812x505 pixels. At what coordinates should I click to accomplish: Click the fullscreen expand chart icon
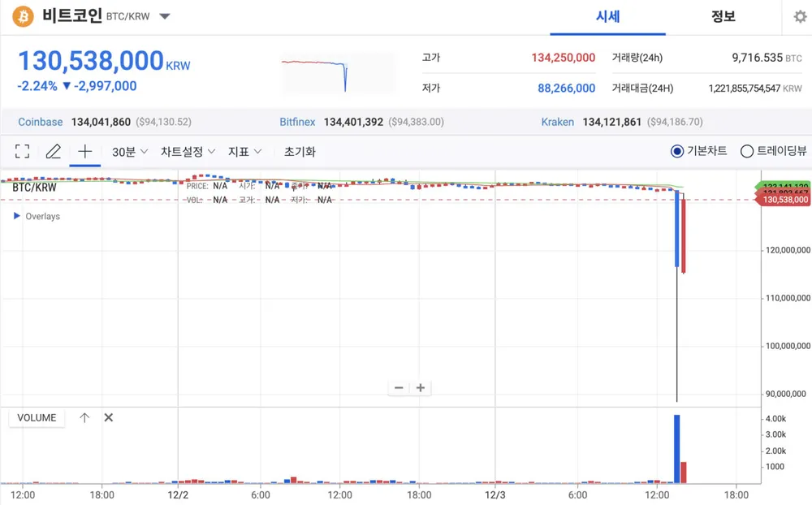[x=22, y=152]
